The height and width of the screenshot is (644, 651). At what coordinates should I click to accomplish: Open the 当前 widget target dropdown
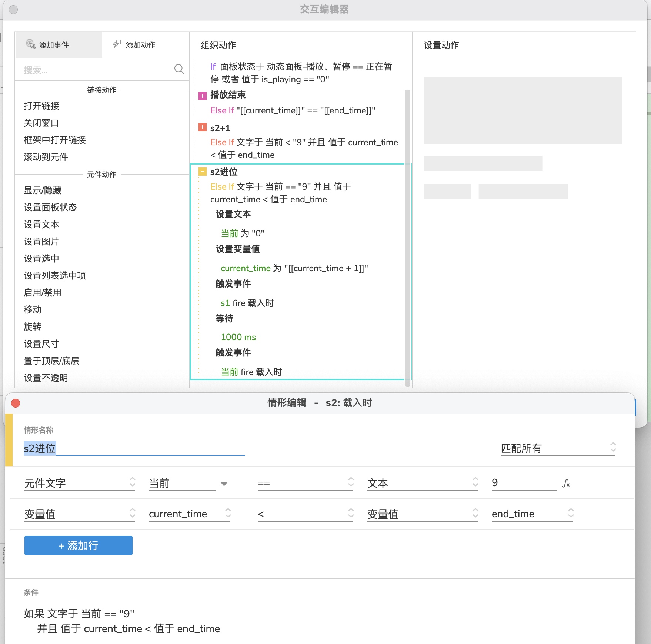click(x=188, y=483)
